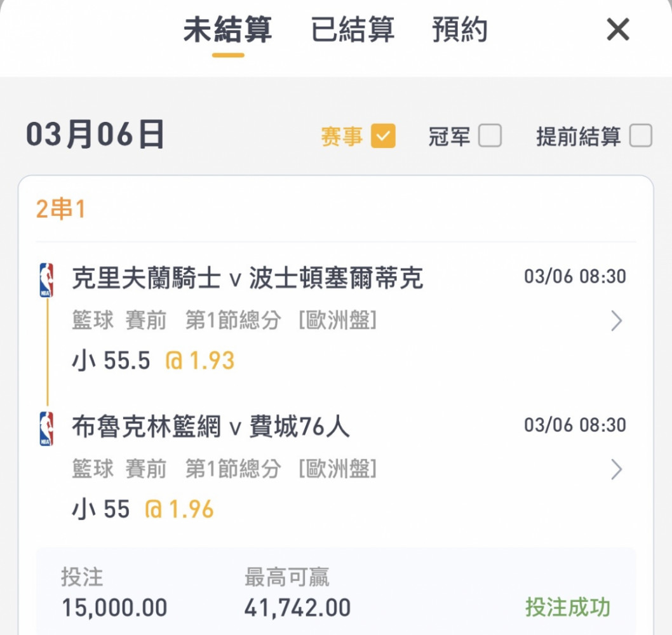Click the 小 55.5 @1.93 selection
672x635 pixels.
click(153, 360)
